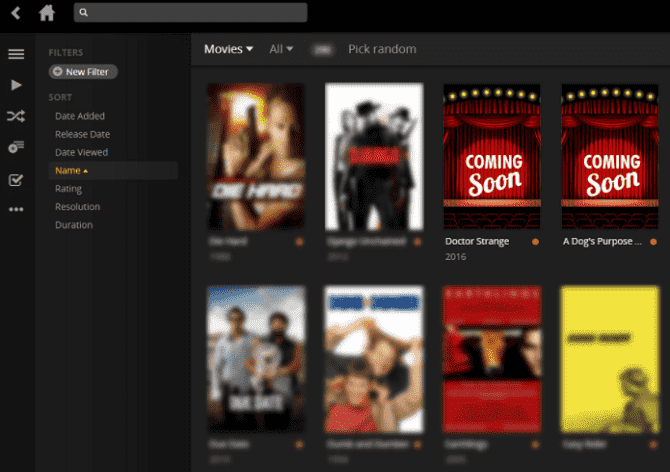The height and width of the screenshot is (472, 670).
Task: Click the 2016 year under Doctor Strange
Action: click(x=455, y=257)
